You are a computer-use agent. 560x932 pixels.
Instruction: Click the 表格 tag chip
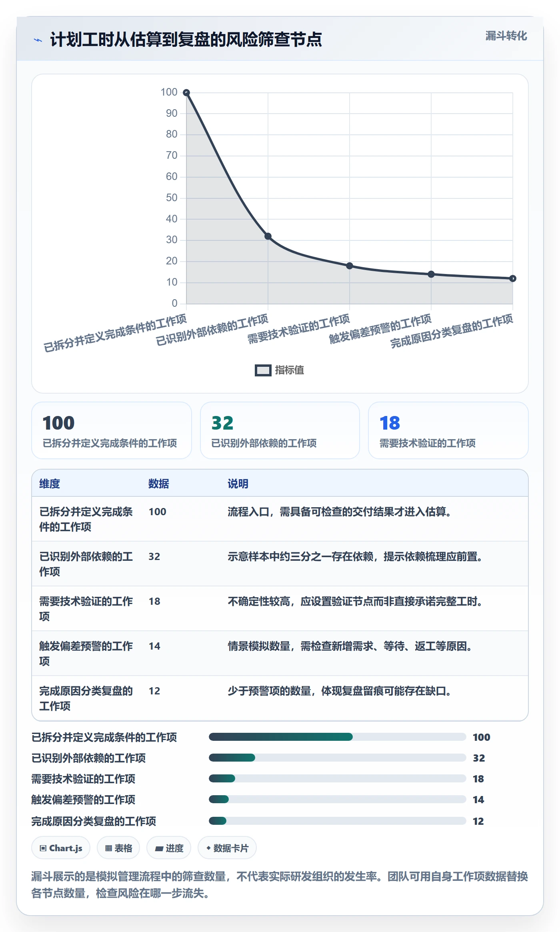click(118, 848)
